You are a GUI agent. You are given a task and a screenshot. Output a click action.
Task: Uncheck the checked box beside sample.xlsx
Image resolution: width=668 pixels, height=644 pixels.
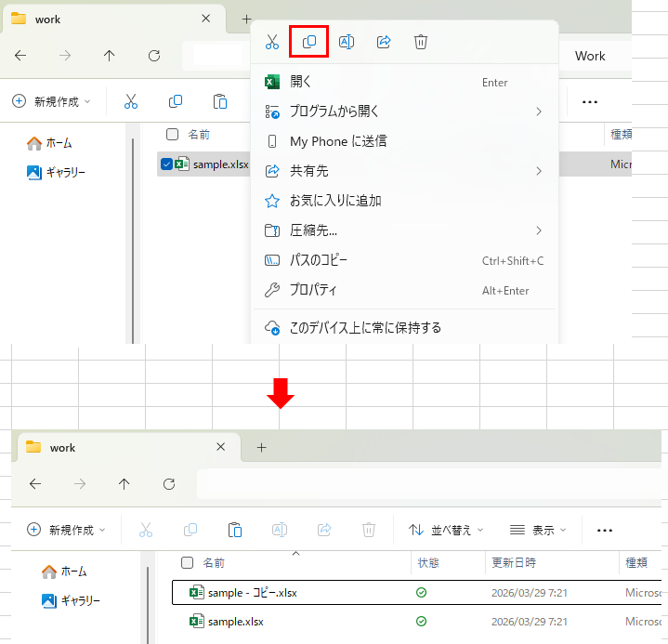point(166,164)
